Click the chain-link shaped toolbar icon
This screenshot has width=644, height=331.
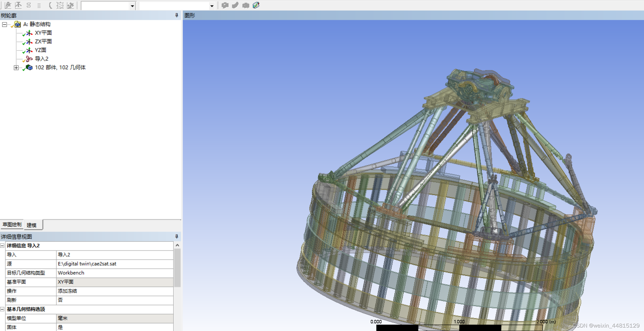coord(29,5)
